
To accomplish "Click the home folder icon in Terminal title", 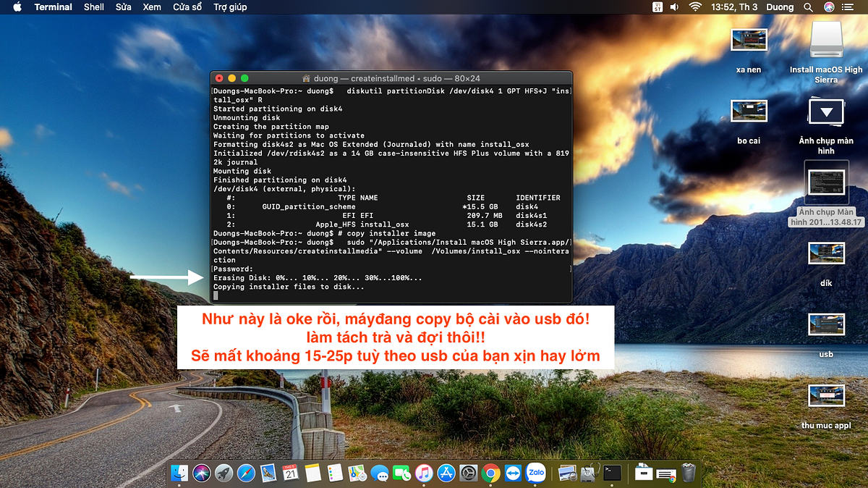I will pyautogui.click(x=307, y=78).
